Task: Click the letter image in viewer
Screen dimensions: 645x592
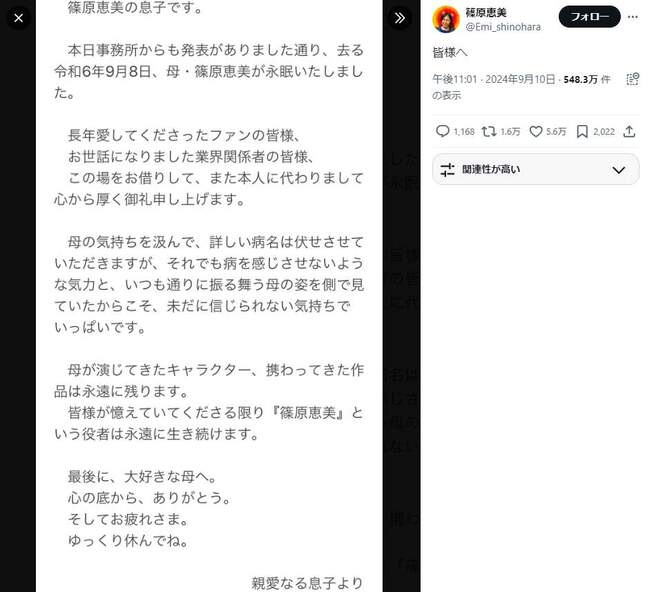Action: click(x=209, y=296)
